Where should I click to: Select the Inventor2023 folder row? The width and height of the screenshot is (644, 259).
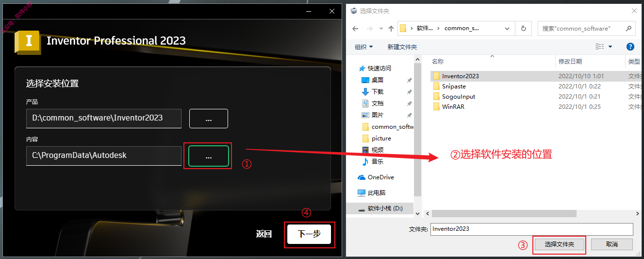pos(535,76)
